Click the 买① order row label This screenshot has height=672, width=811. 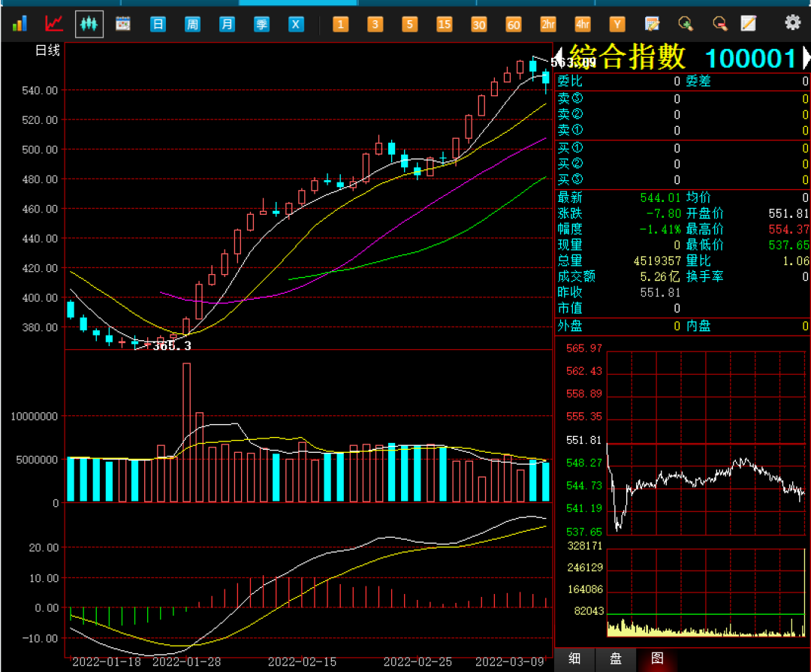(570, 148)
